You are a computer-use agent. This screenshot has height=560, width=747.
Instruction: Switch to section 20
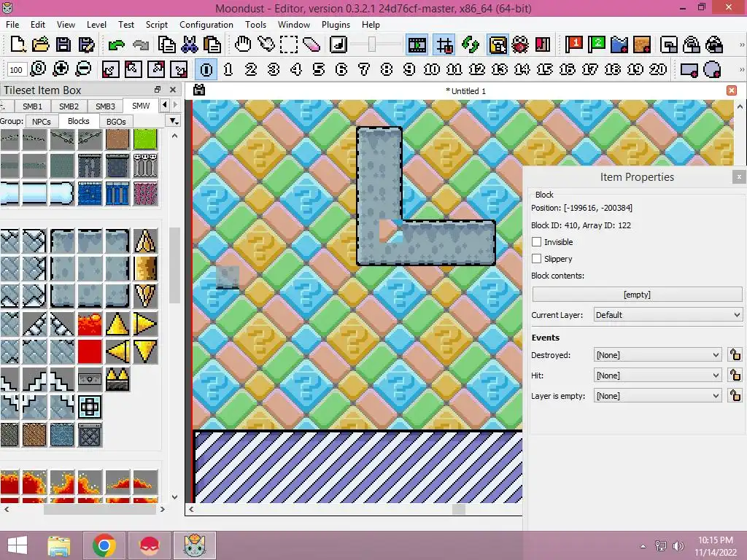tap(658, 69)
